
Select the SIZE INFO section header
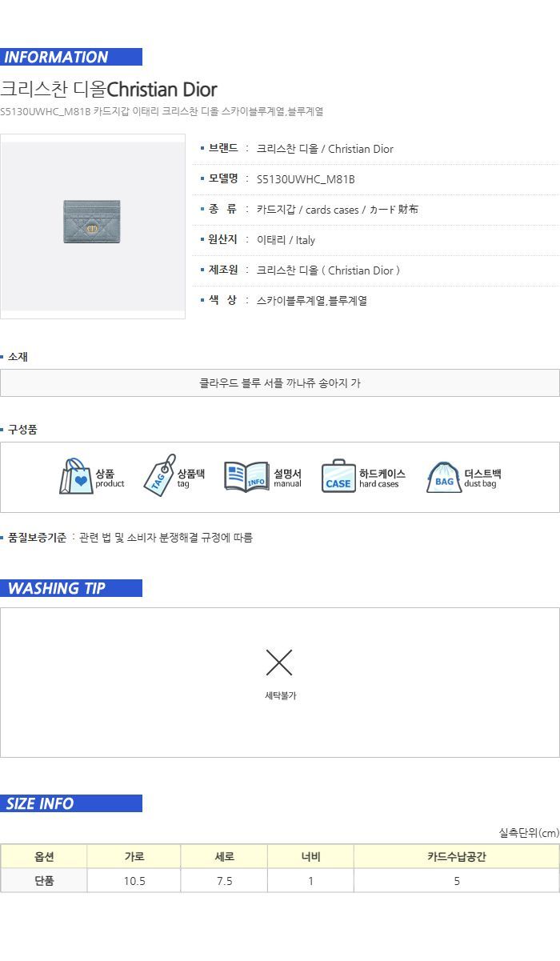tap(71, 803)
